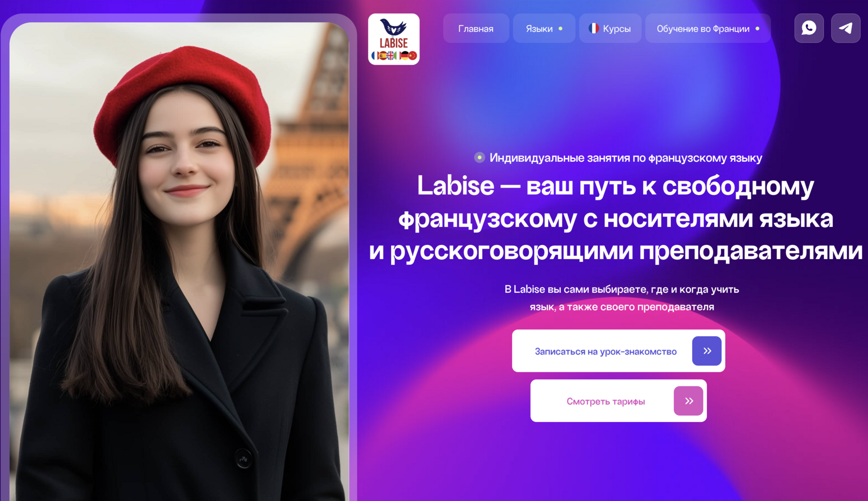Click the blue double-arrow lesson signup icon
868x501 pixels.
706,351
